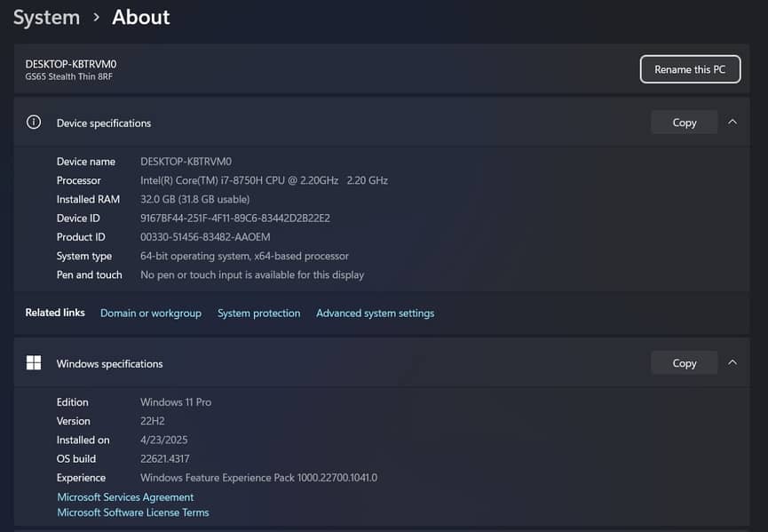Open the Microsoft Services Agreement link

(125, 496)
